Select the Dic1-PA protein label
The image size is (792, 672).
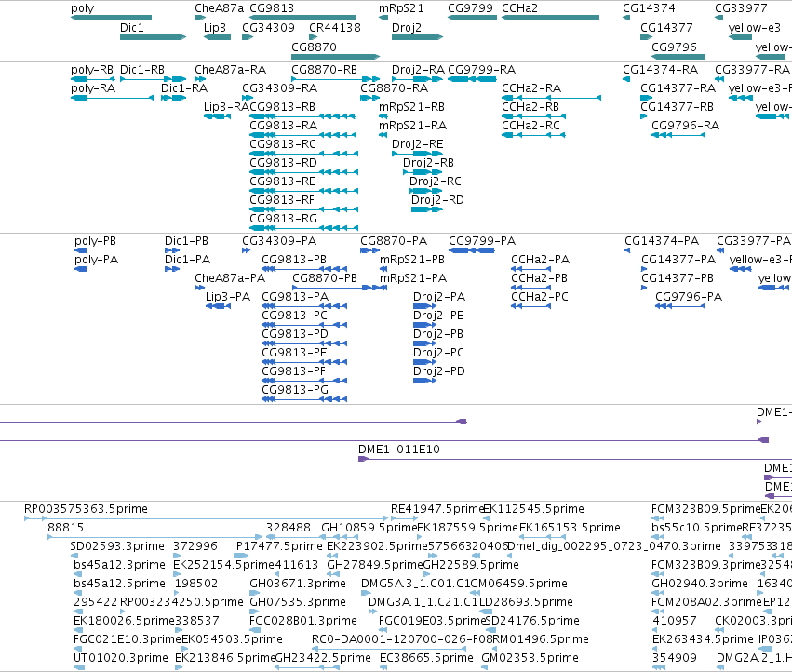[x=187, y=260]
